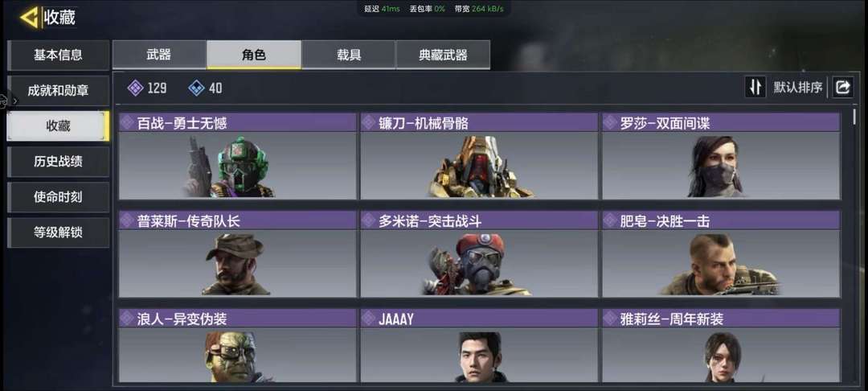This screenshot has width=868, height=391.
Task: Click the share icon next to 默认排序
Action: pyautogui.click(x=842, y=87)
